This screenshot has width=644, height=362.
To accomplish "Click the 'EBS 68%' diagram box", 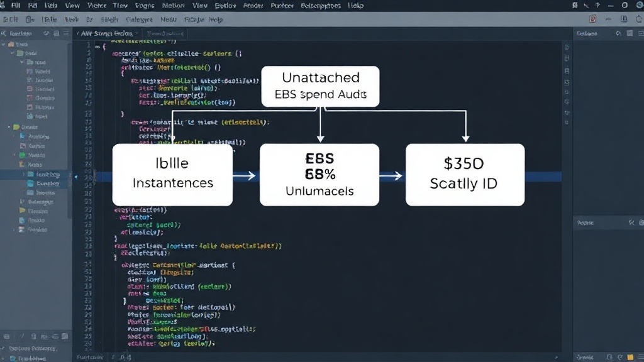I will point(319,175).
